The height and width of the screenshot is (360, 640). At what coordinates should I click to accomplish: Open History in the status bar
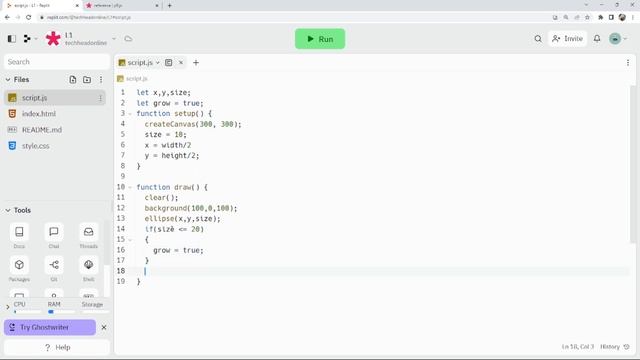coord(615,347)
